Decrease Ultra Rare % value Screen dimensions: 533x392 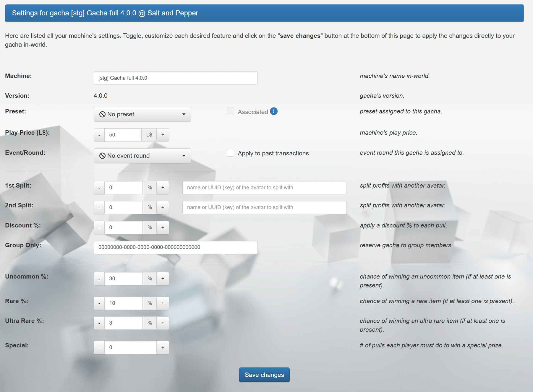pos(99,323)
